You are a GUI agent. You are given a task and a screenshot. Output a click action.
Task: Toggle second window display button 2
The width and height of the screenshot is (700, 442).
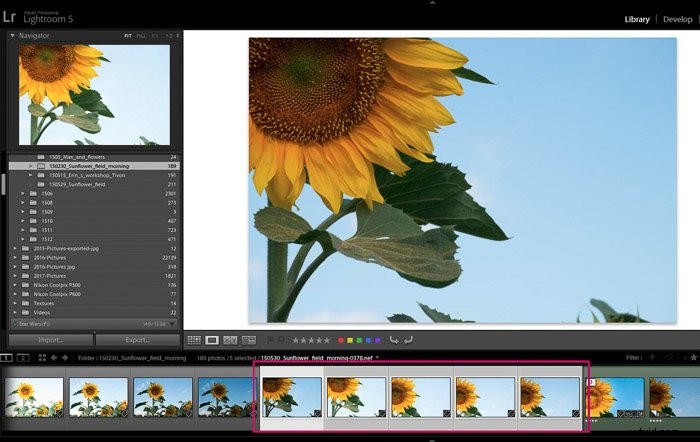click(23, 358)
